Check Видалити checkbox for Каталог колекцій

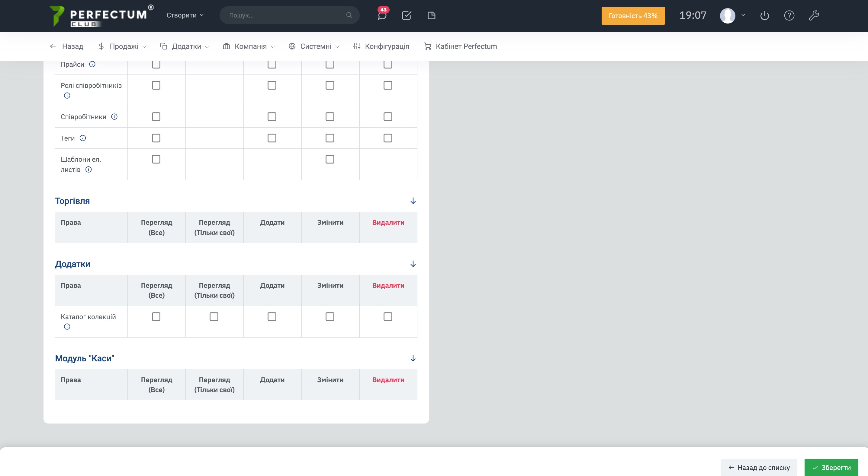coord(388,316)
